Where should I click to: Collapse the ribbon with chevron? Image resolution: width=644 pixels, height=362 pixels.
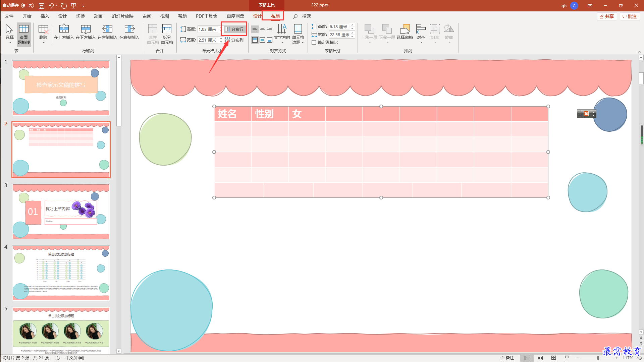639,52
